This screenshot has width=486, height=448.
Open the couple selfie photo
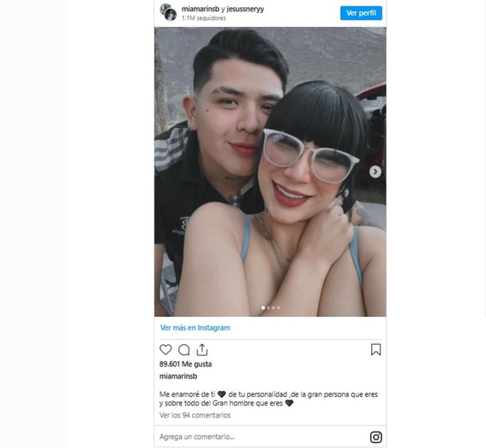point(270,172)
